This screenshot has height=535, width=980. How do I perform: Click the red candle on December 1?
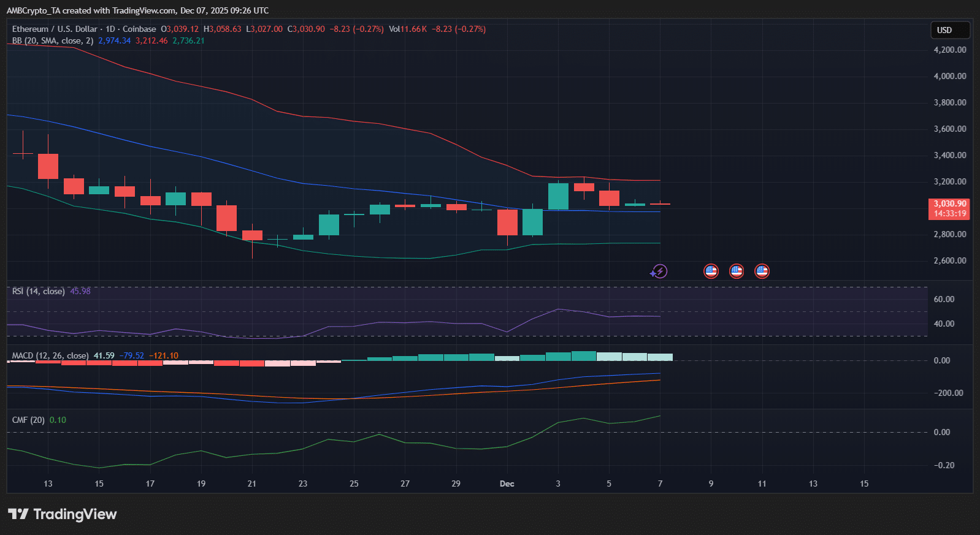(507, 222)
